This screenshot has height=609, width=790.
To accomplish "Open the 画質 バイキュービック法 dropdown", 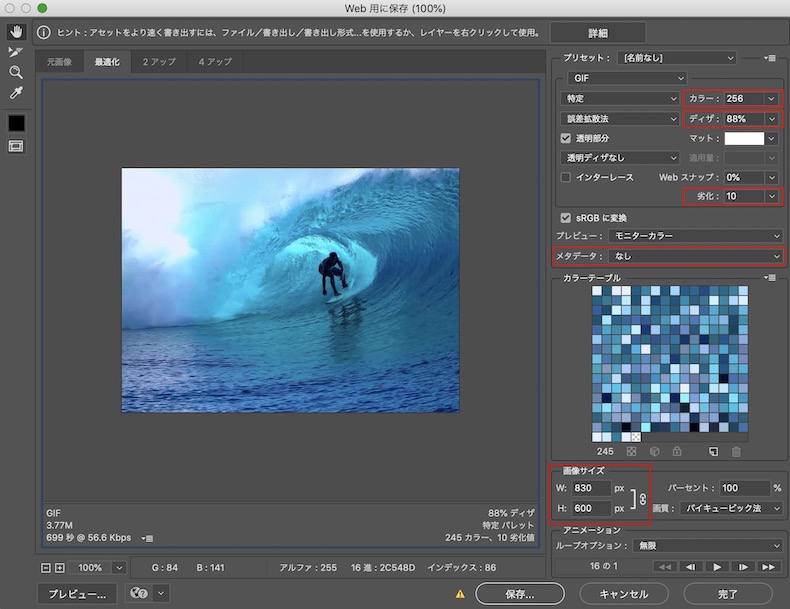I will click(731, 508).
